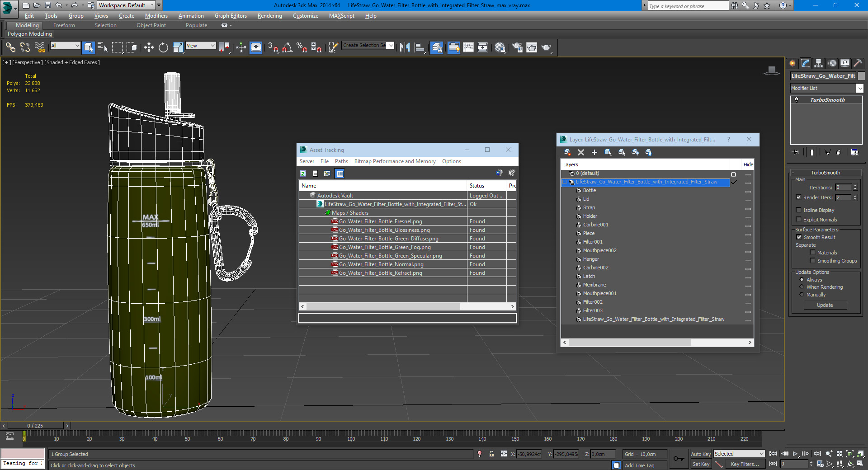Enable Separate by Materials checkbox
This screenshot has height=470, width=868.
coord(812,252)
